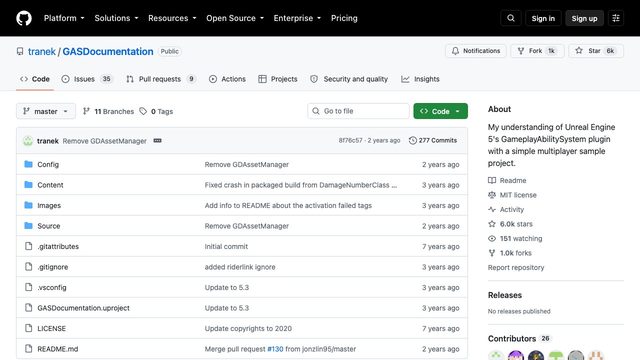640x360 pixels.
Task: Go to the GitHub homepage logo
Action: tap(24, 18)
